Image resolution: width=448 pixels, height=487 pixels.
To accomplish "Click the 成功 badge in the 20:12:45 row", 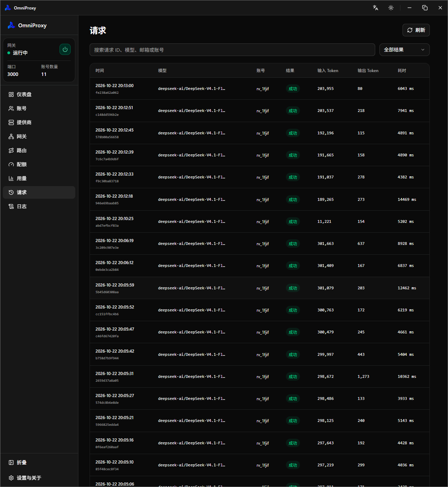I will click(x=293, y=133).
